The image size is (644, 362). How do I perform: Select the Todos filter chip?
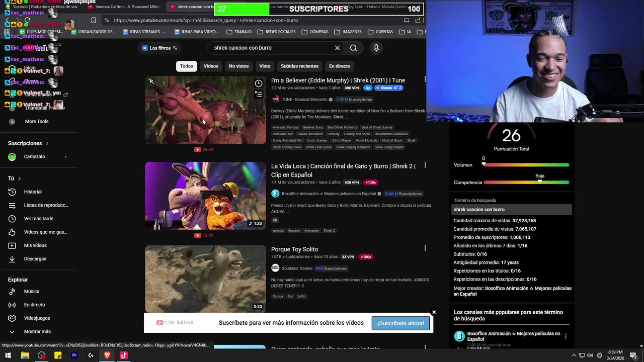click(x=187, y=66)
